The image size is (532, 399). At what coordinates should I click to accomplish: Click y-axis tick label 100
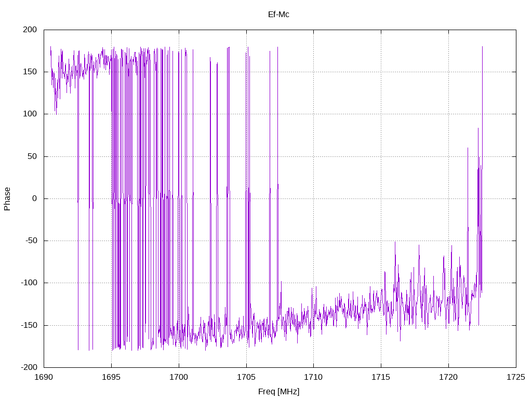(x=30, y=114)
